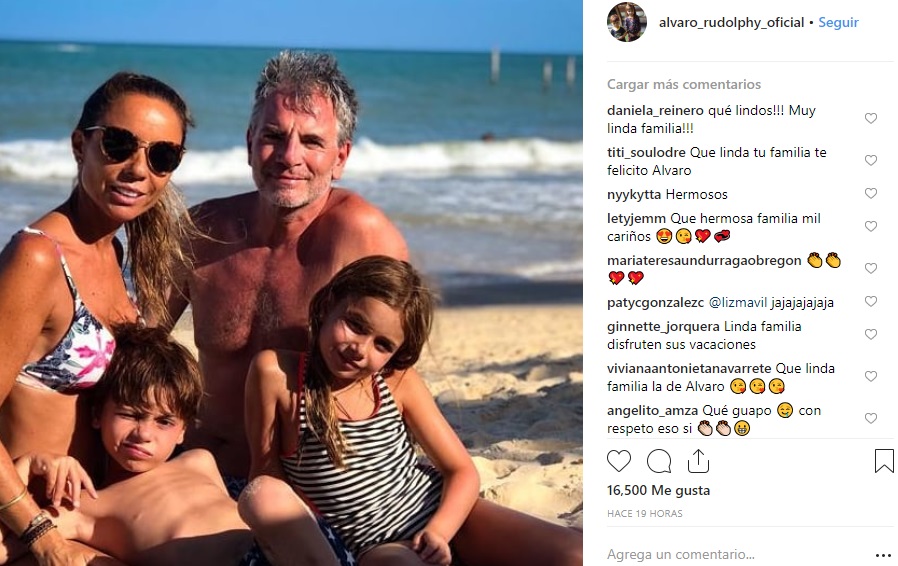Screen dimensions: 898x566
Task: Like mariateresaundurragaobregon's comment heart
Action: click(871, 268)
